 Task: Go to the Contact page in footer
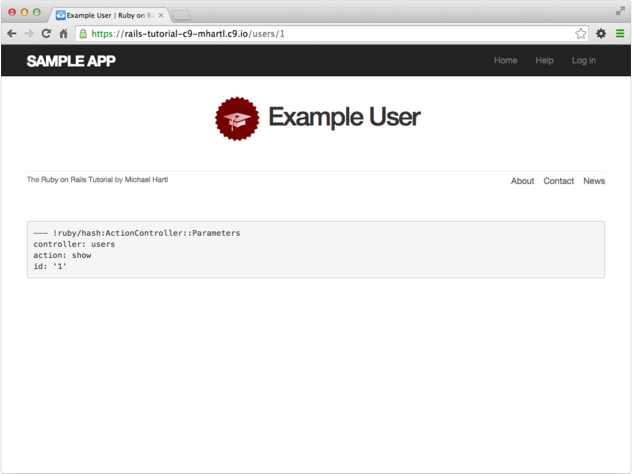point(558,181)
